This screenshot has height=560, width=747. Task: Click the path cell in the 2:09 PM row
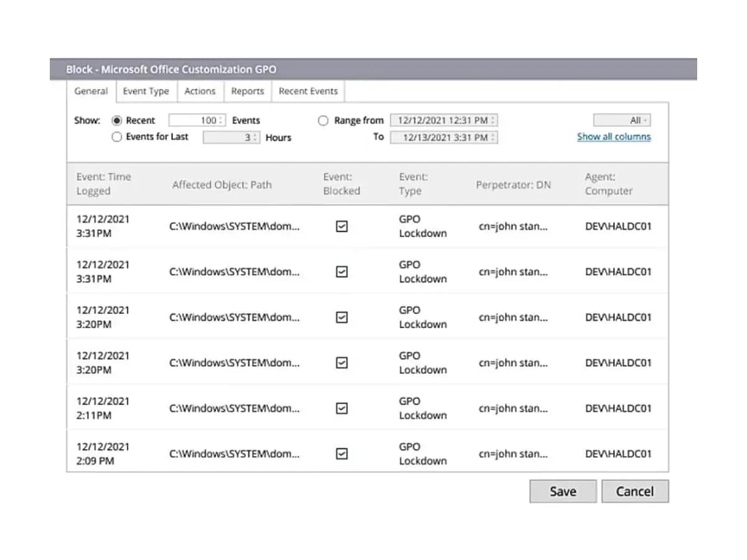(234, 454)
